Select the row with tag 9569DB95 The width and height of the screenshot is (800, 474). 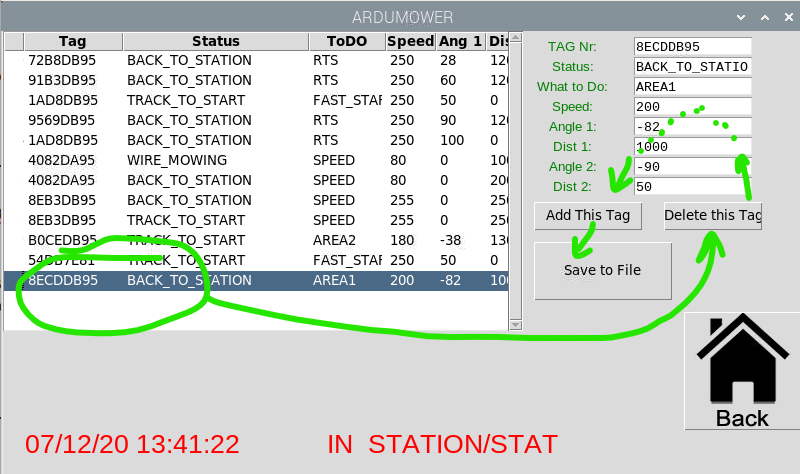point(256,120)
